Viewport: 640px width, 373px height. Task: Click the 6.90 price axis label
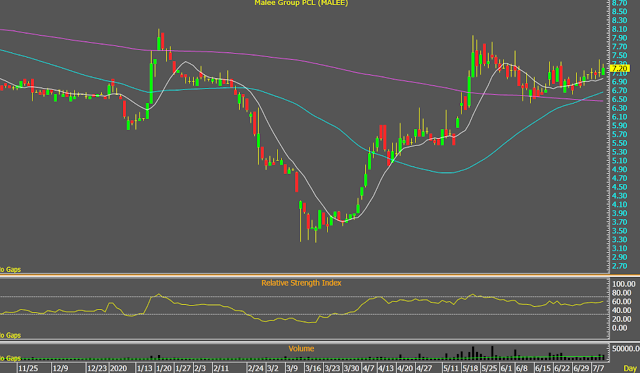click(x=620, y=82)
